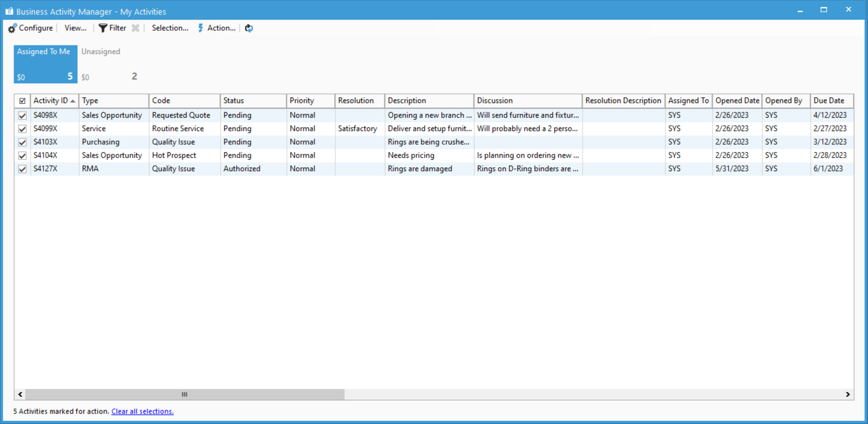
Task: Open the Configure settings via gear icon
Action: pos(12,28)
